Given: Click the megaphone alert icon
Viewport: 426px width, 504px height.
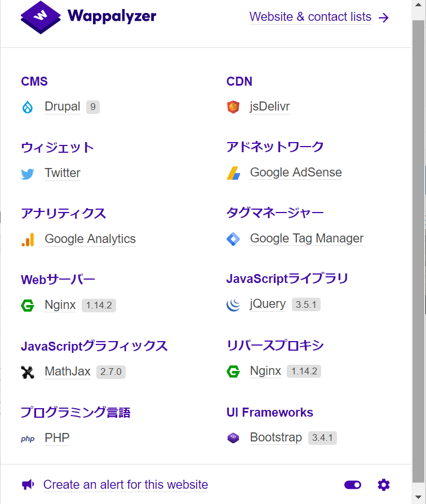Looking at the screenshot, I should [x=28, y=484].
